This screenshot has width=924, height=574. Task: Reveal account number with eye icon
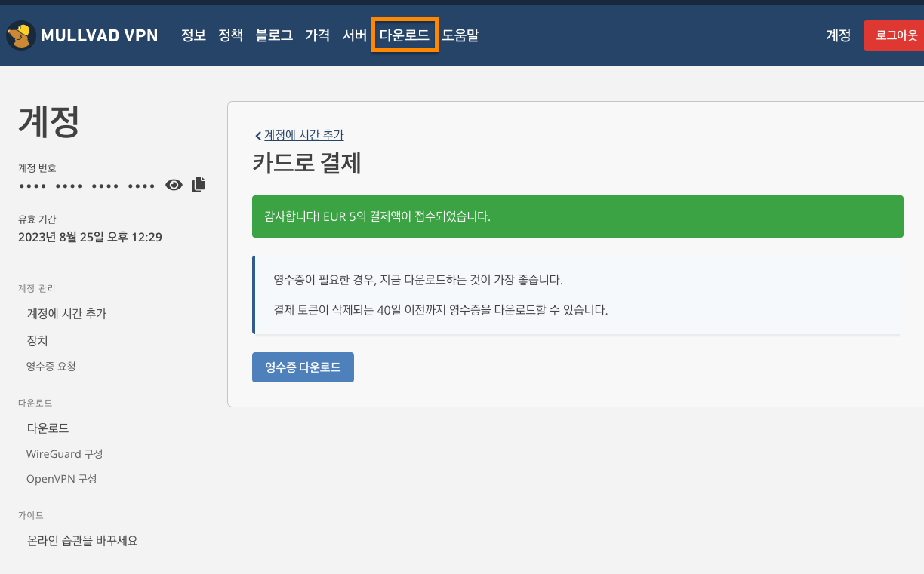[174, 185]
